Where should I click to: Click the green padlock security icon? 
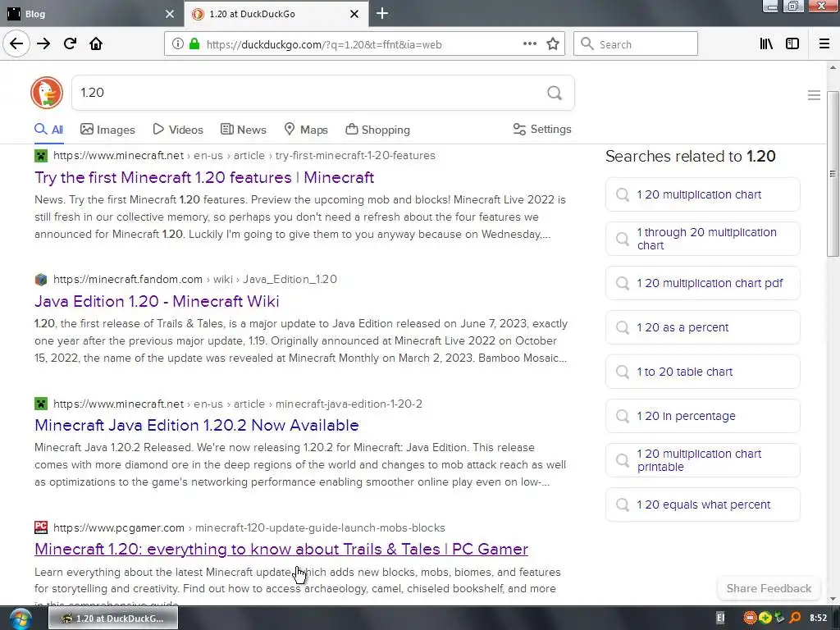pos(194,44)
